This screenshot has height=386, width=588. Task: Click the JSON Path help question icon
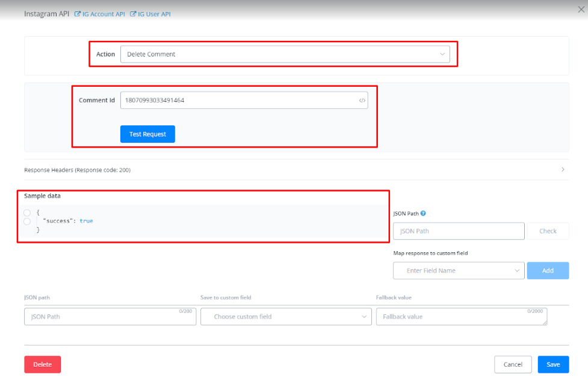coord(423,213)
